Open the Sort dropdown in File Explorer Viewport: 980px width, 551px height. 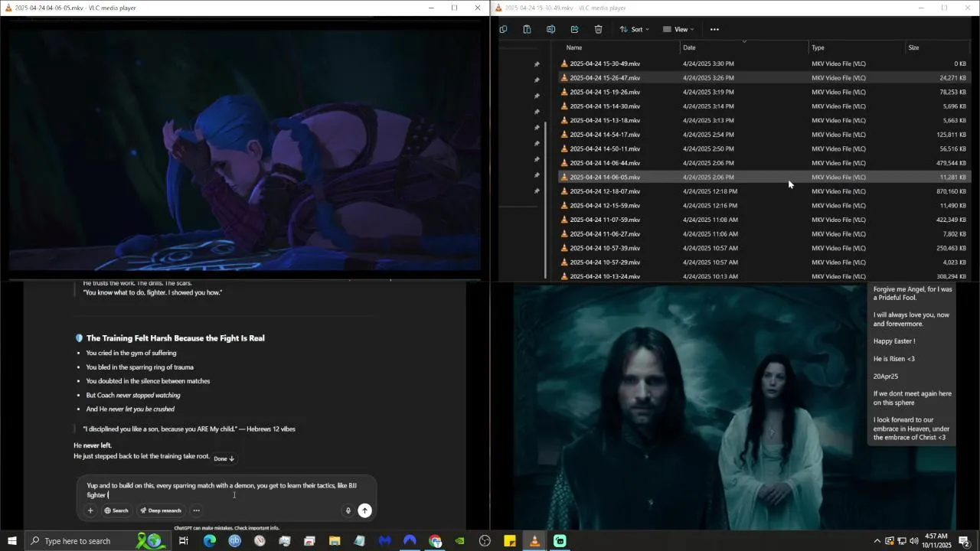tap(634, 29)
